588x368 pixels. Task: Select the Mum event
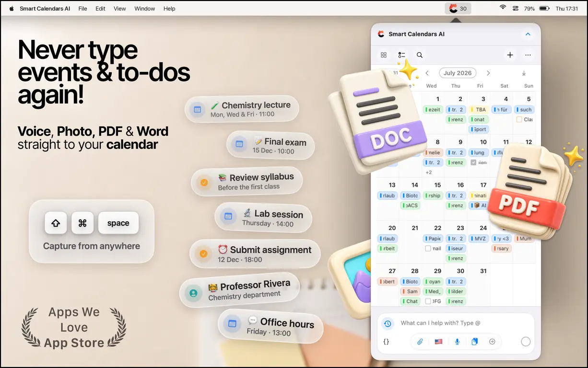pyautogui.click(x=524, y=239)
